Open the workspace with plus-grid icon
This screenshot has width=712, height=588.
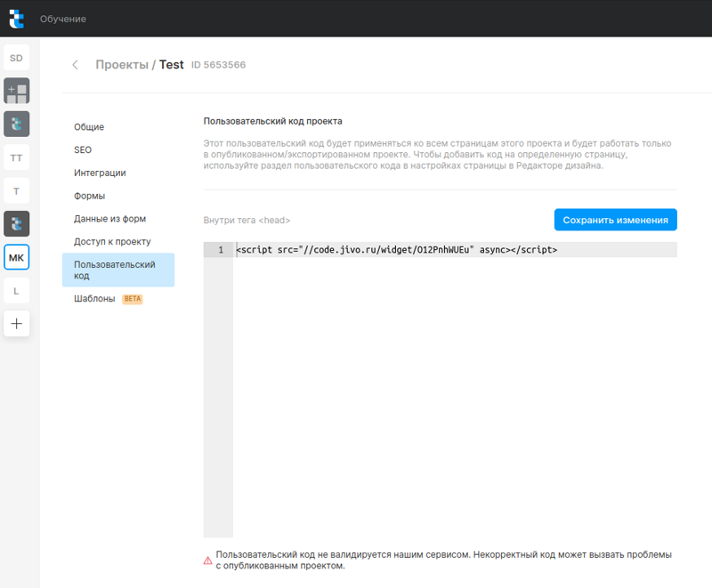pyautogui.click(x=16, y=91)
